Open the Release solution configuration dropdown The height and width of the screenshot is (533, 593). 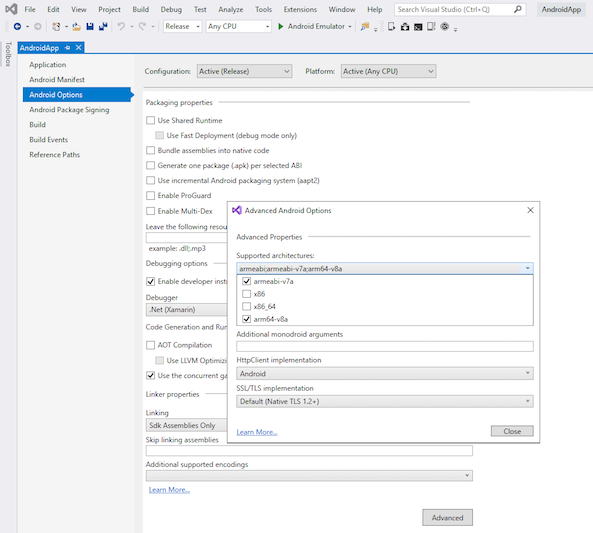coord(183,26)
